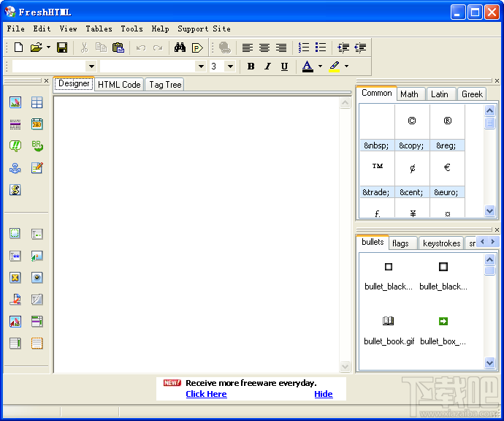Switch to the Greek symbols tab

click(x=472, y=94)
